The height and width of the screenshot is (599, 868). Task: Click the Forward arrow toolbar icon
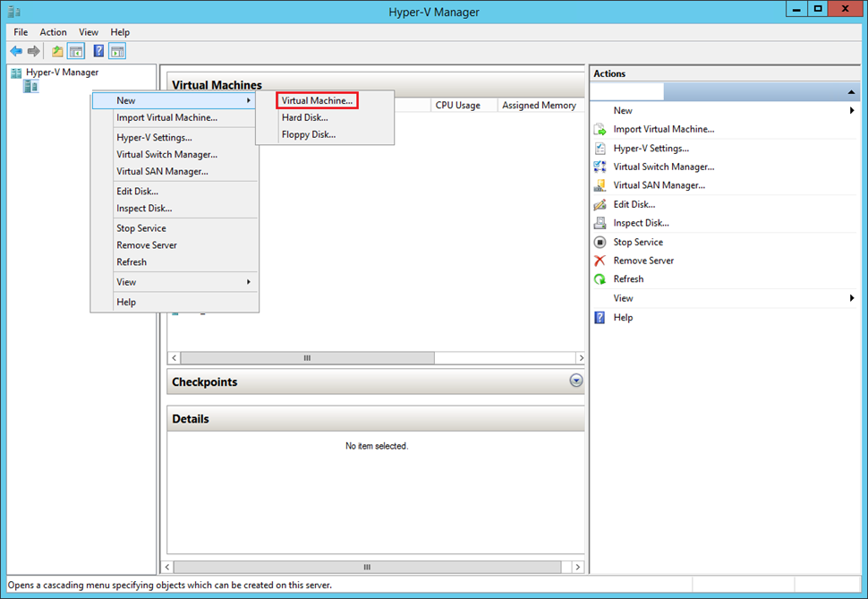(x=34, y=52)
